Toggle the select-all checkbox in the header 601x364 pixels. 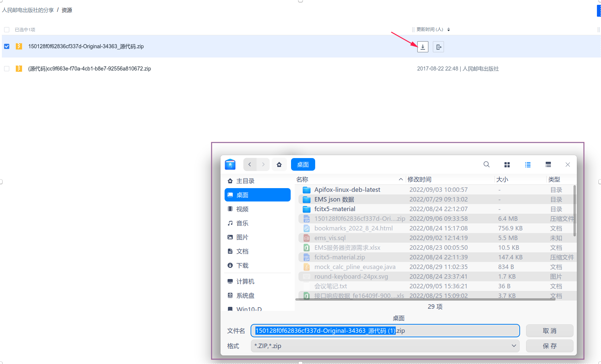click(7, 29)
